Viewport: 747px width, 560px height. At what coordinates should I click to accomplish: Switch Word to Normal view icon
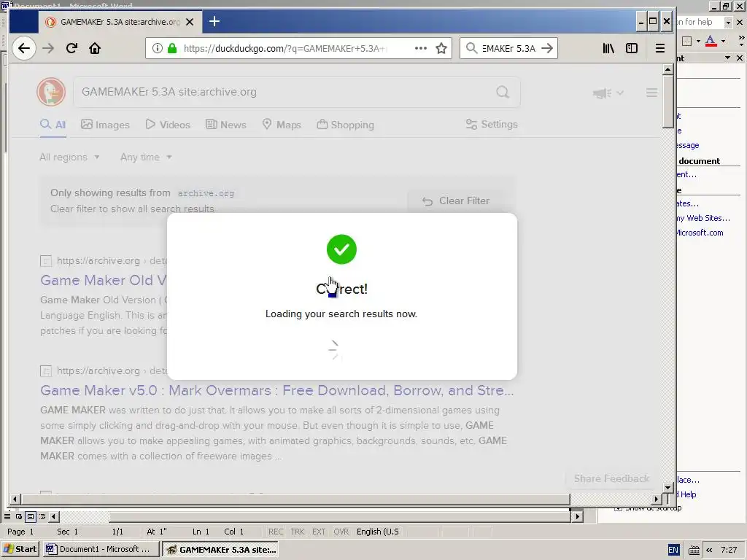pyautogui.click(x=7, y=516)
